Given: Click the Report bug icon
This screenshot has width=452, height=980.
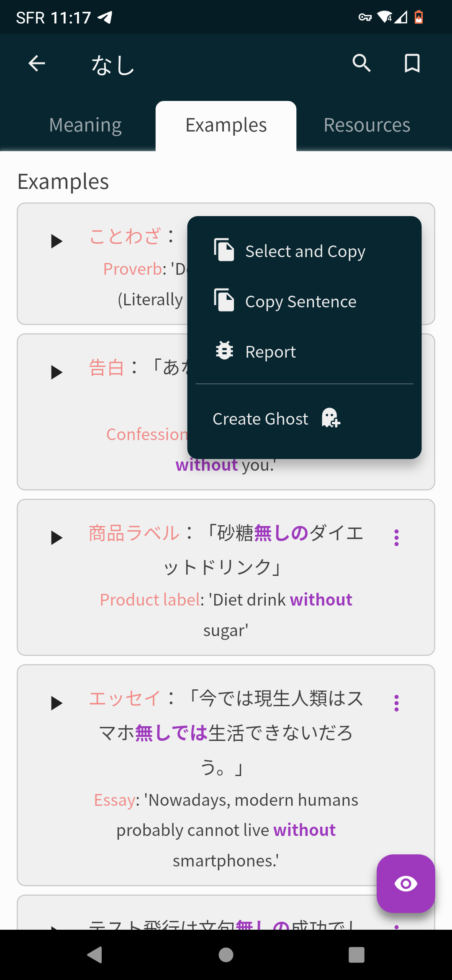Looking at the screenshot, I should (224, 351).
